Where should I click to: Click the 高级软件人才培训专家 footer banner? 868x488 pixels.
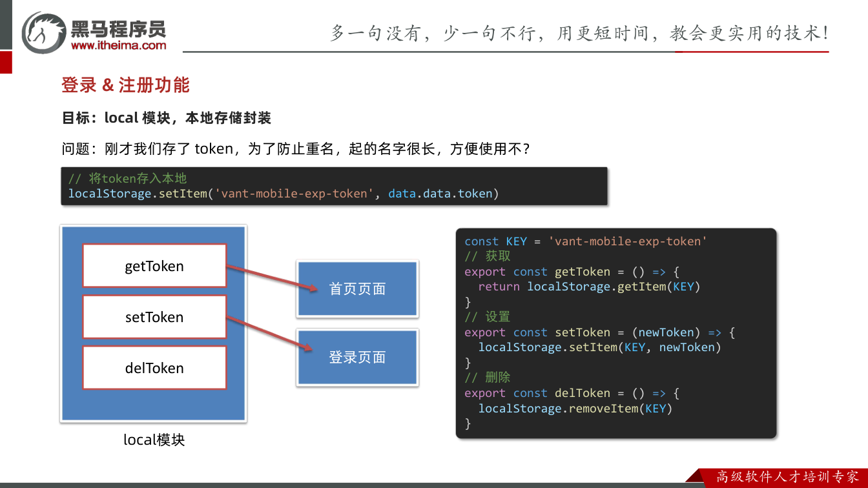[x=787, y=477]
